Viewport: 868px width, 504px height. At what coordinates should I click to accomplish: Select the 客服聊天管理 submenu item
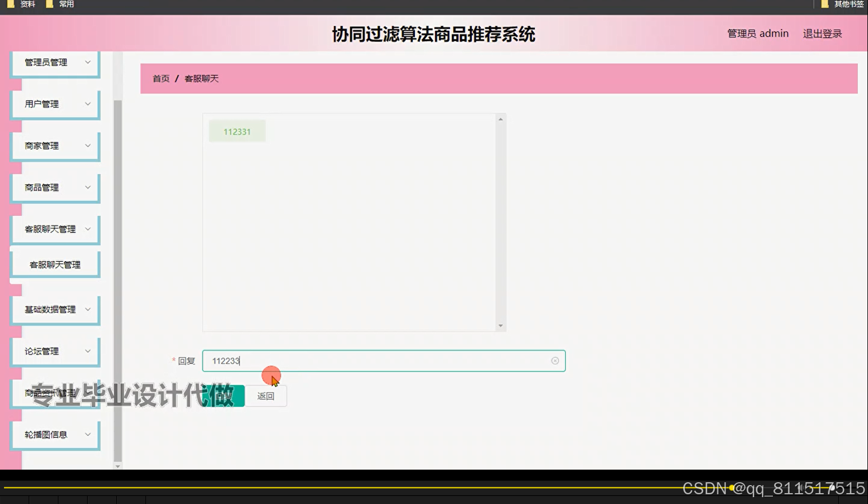click(x=55, y=263)
